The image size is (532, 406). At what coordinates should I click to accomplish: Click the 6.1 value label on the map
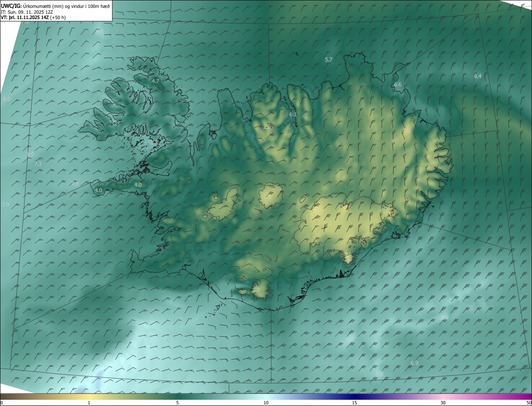(293, 115)
